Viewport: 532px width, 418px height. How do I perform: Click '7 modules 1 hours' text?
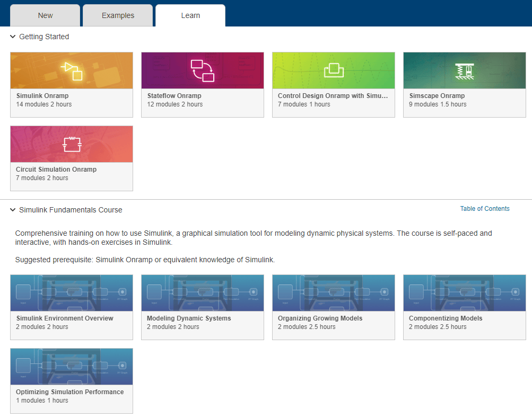click(x=304, y=104)
